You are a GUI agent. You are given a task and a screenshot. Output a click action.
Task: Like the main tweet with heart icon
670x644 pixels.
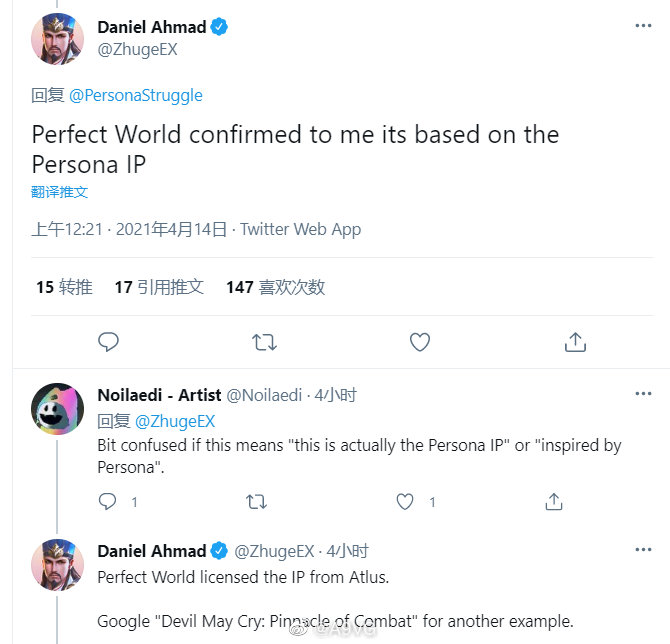pos(420,342)
